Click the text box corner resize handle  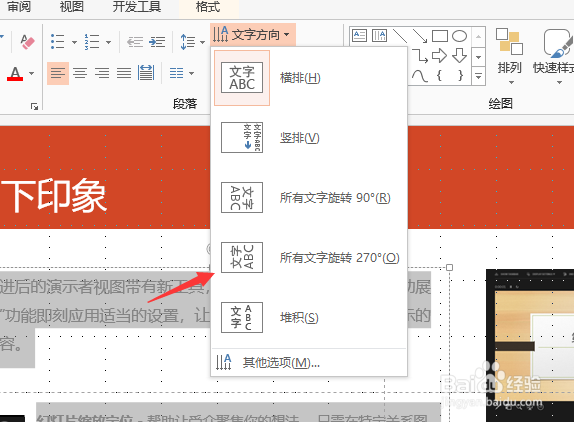[x=450, y=268]
